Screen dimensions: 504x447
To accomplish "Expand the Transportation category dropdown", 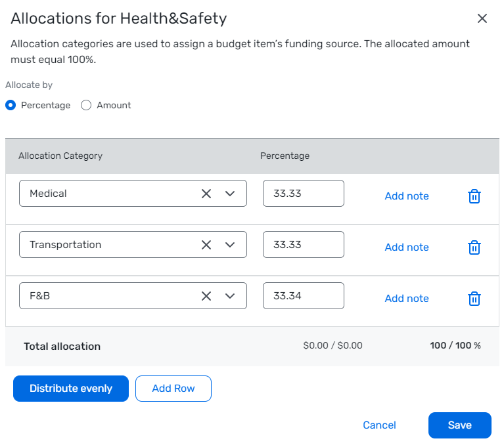I will (x=230, y=245).
